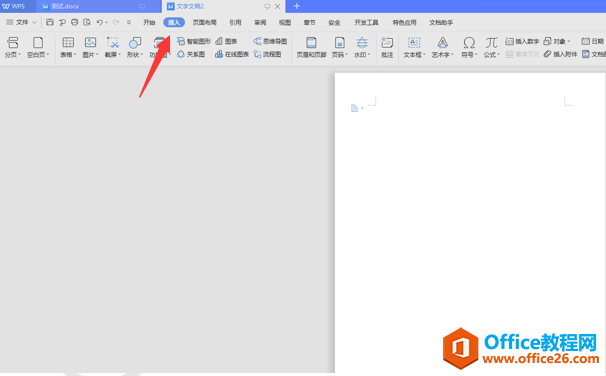Viewport: 606px width, 376px height.
Task: Click the export icon next to Save
Action: pos(62,22)
